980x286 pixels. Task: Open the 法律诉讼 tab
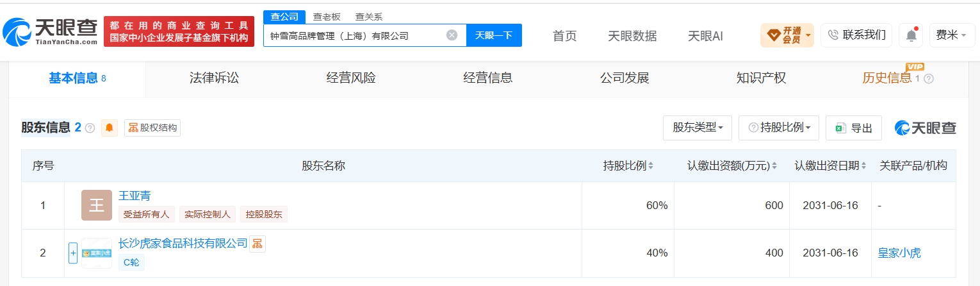coord(214,78)
